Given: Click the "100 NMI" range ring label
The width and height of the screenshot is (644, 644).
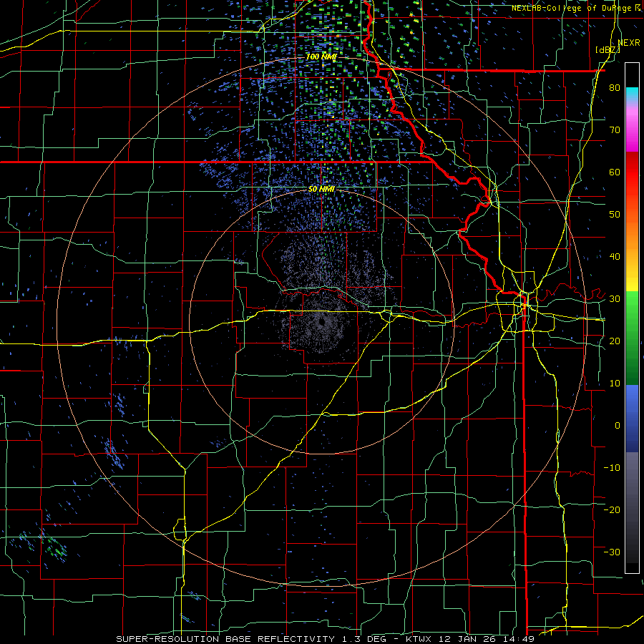Looking at the screenshot, I should 321,57.
